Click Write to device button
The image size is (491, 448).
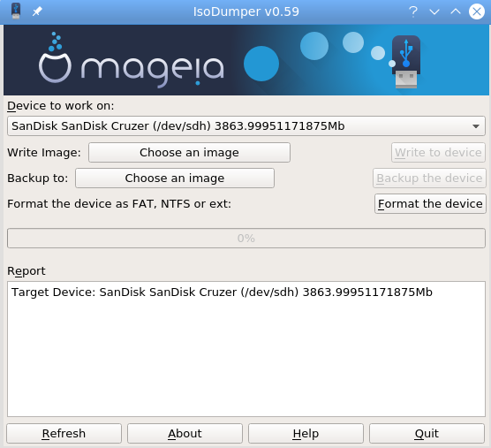(x=438, y=153)
